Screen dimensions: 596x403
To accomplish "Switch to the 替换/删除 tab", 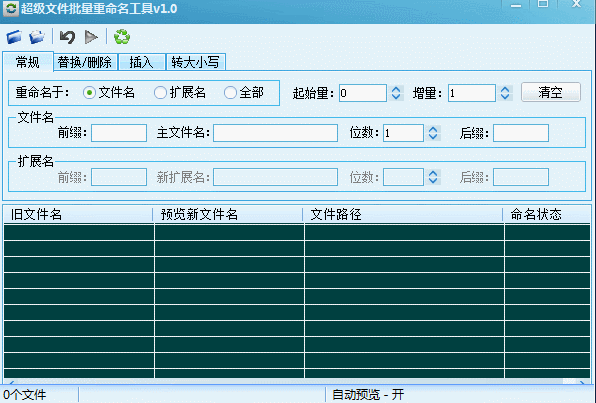I will [84, 62].
